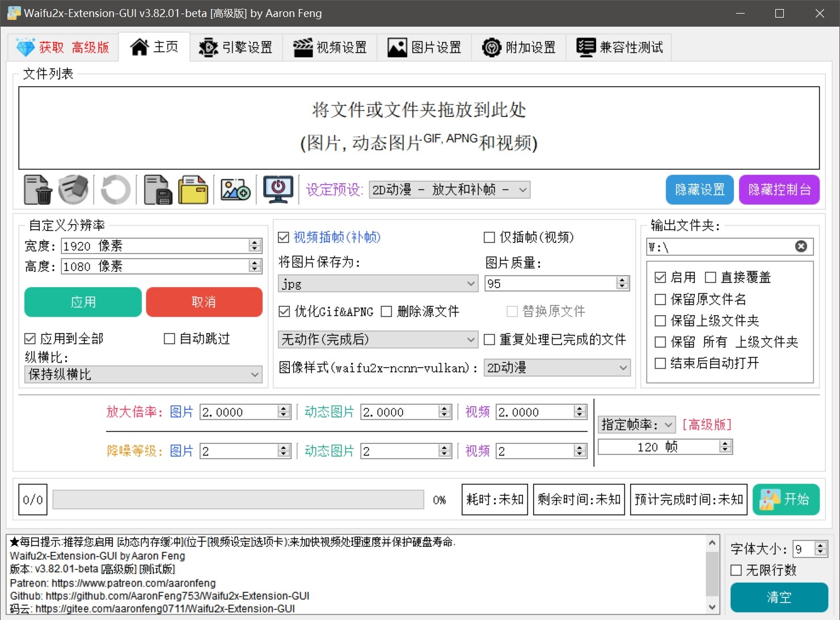Toggle the shutdown-after-finish monitor icon
The image size is (840, 620).
pyautogui.click(x=277, y=189)
